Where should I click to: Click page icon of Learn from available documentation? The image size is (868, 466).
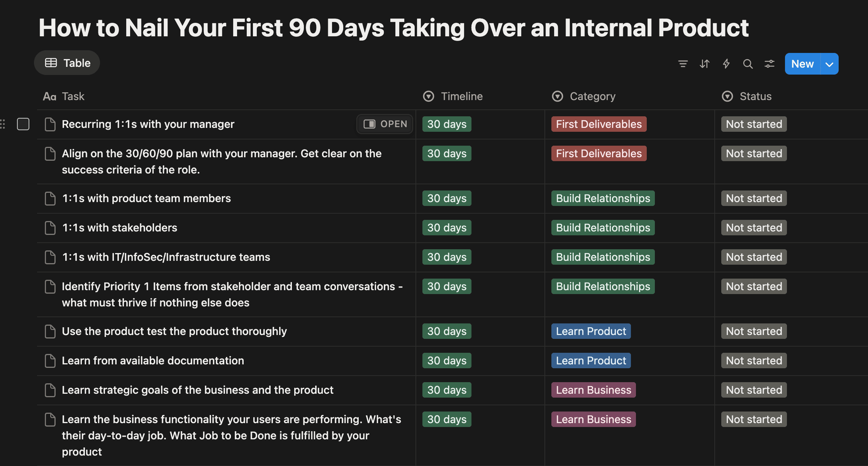pyautogui.click(x=50, y=361)
